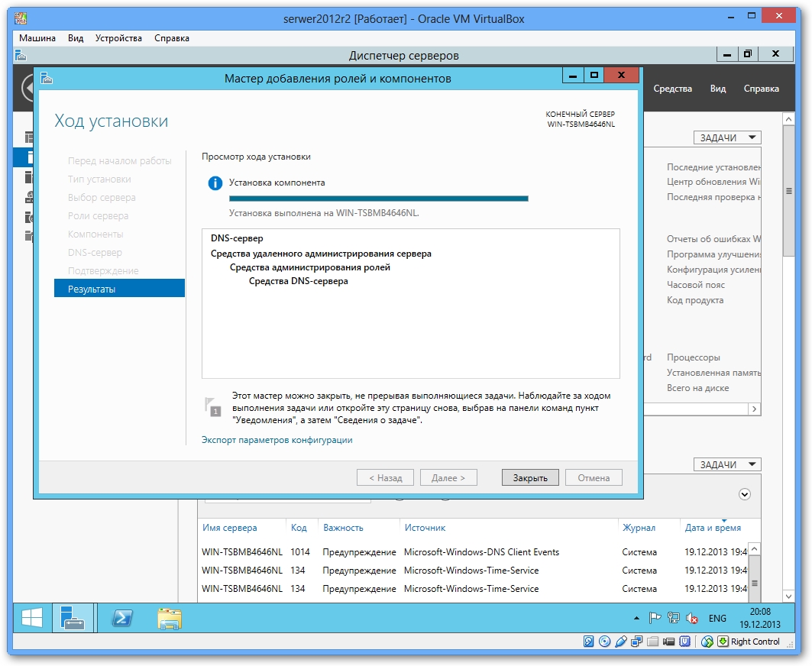Open Server Manager from the taskbar
This screenshot has width=812, height=666.
tap(73, 619)
